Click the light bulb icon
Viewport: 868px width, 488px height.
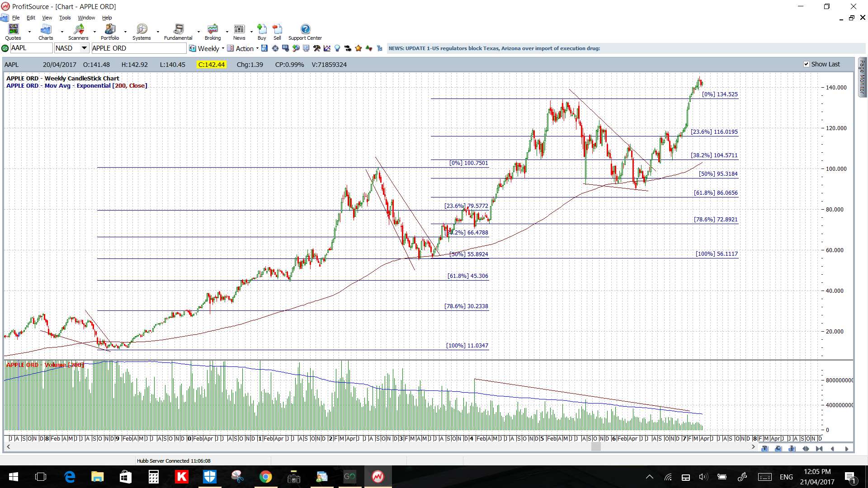337,48
